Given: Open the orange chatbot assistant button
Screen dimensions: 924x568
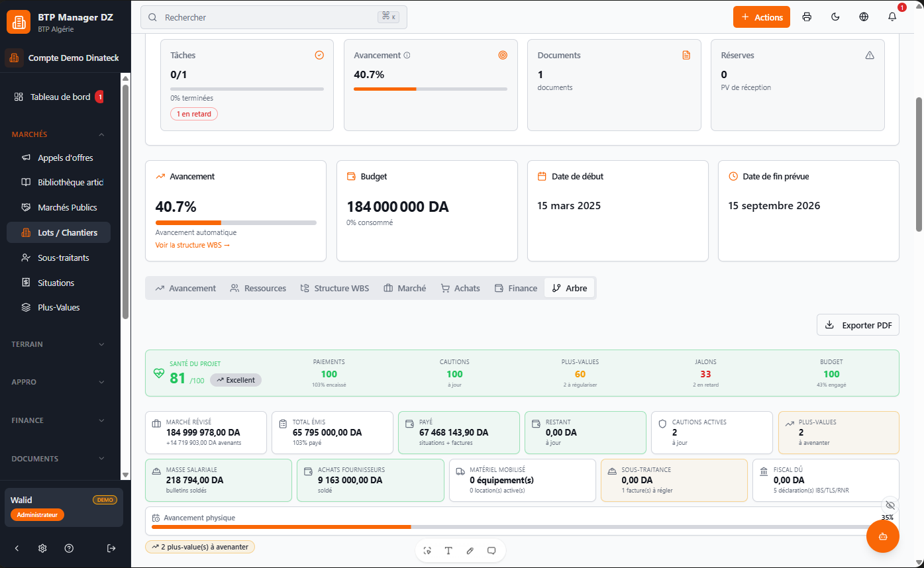Looking at the screenshot, I should 883,536.
